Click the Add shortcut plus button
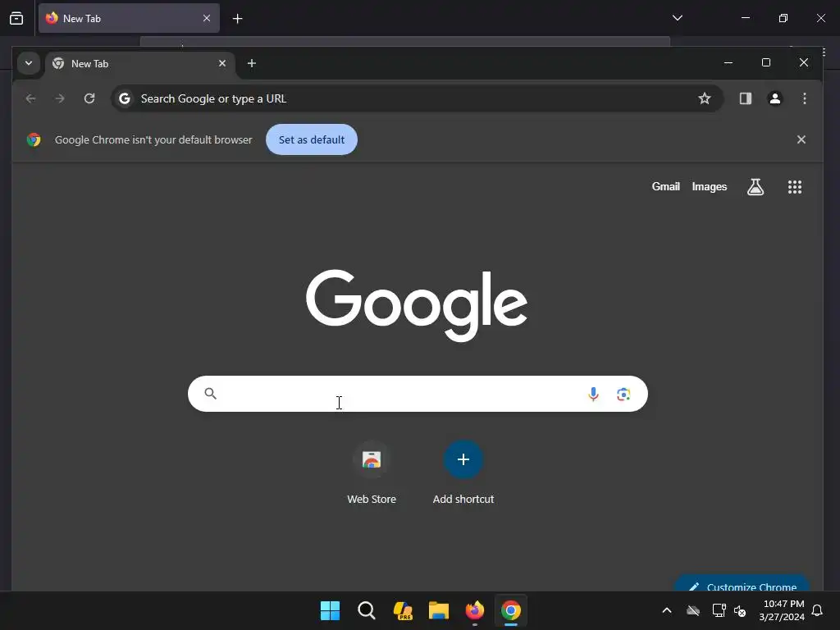840x630 pixels. (463, 459)
